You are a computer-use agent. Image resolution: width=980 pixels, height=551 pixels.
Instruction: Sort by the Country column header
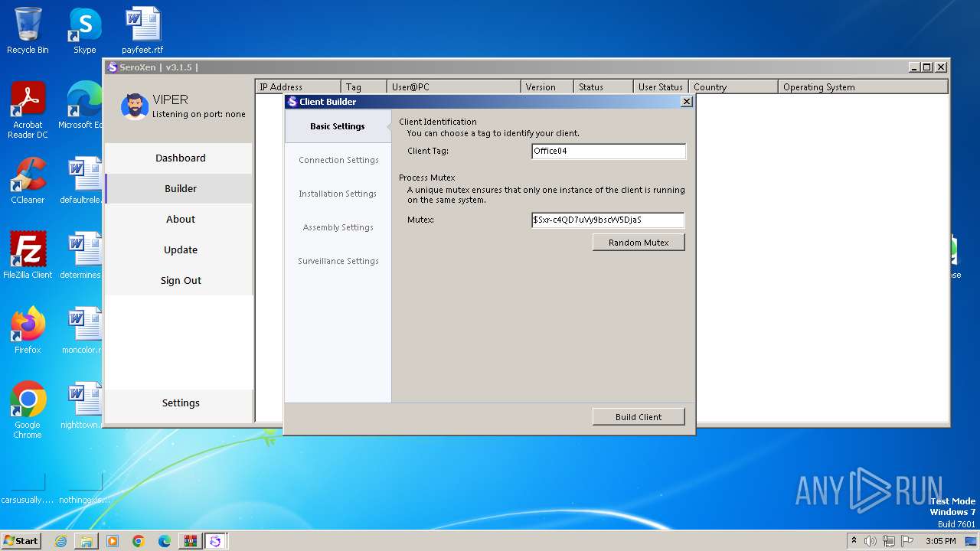point(733,87)
